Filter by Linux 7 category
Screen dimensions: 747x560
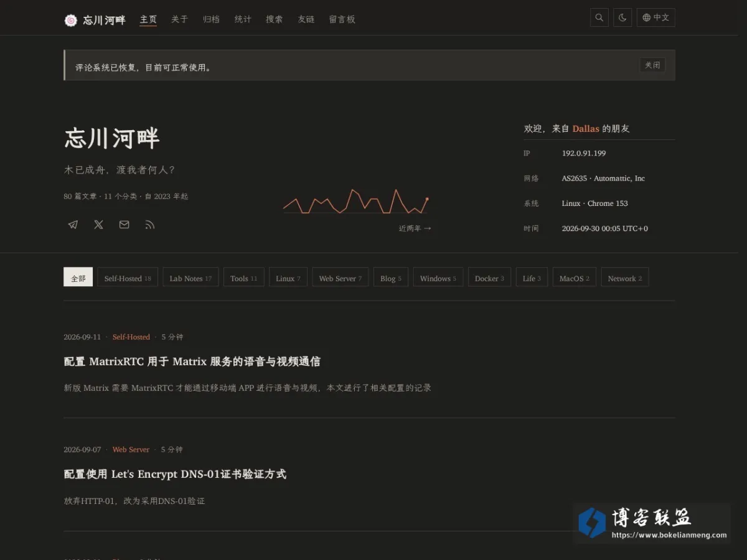[288, 278]
